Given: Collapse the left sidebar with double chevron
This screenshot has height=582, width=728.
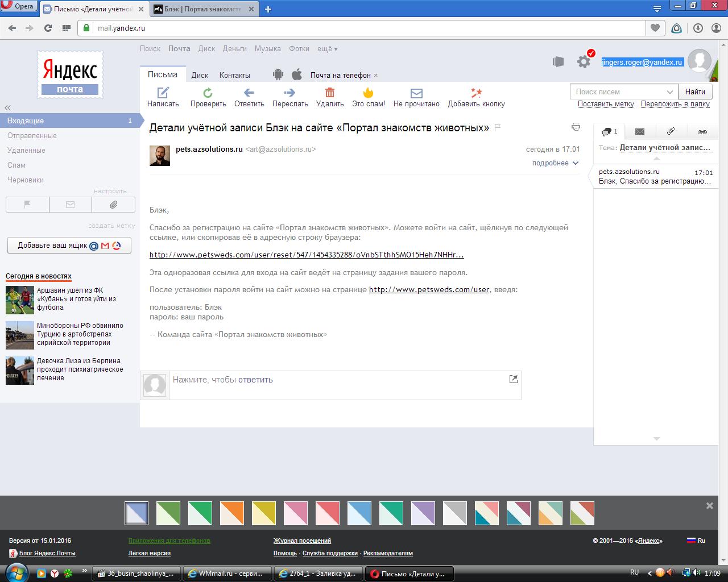Looking at the screenshot, I should pyautogui.click(x=7, y=107).
